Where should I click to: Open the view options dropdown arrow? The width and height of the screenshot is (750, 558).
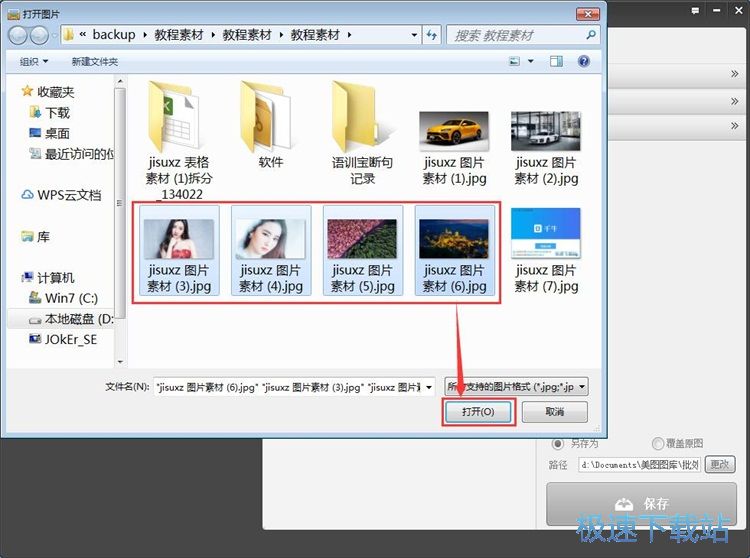pyautogui.click(x=530, y=61)
